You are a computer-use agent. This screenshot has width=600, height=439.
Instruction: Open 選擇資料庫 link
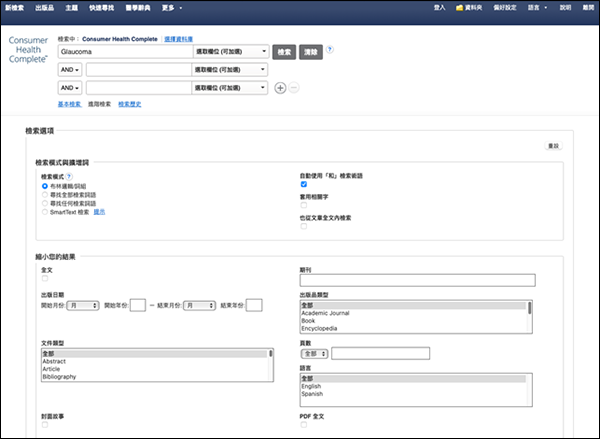[179, 39]
